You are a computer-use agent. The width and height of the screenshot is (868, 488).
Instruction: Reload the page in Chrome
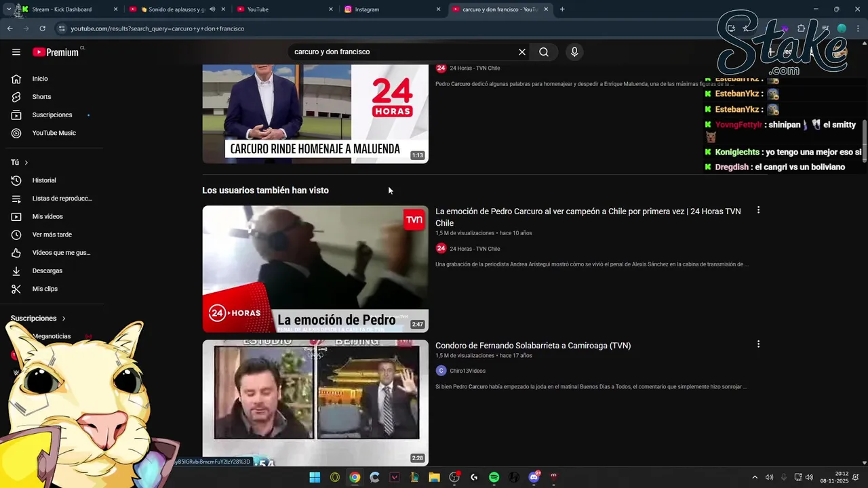pos(42,28)
